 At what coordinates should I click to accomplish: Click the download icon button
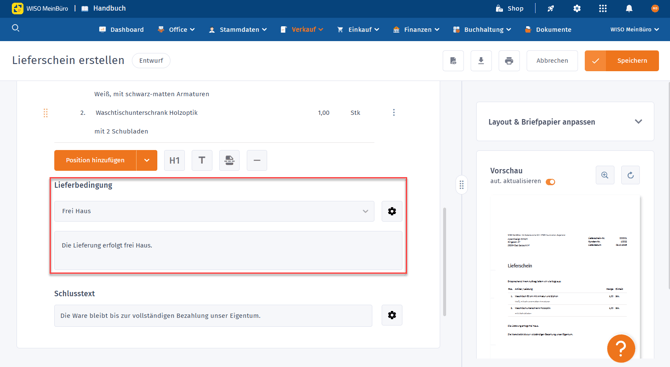481,61
